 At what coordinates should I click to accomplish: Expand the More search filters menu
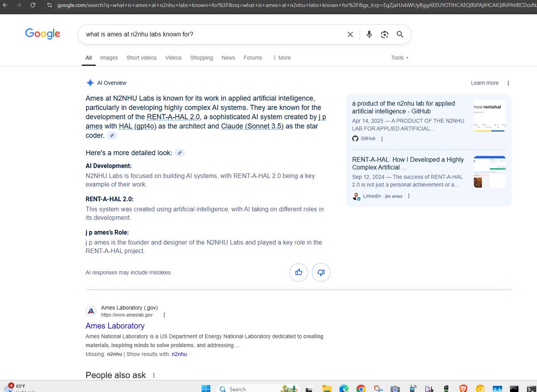click(x=282, y=58)
